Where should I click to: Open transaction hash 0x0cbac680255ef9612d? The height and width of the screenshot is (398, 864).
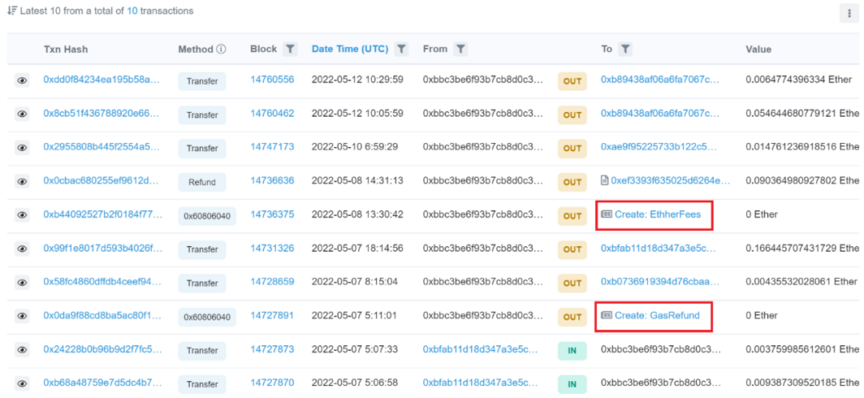tap(102, 181)
